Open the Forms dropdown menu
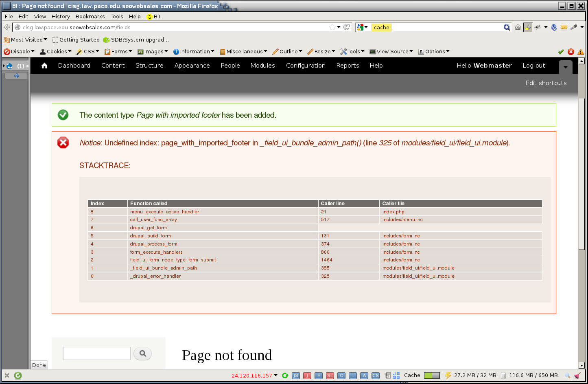 point(118,52)
